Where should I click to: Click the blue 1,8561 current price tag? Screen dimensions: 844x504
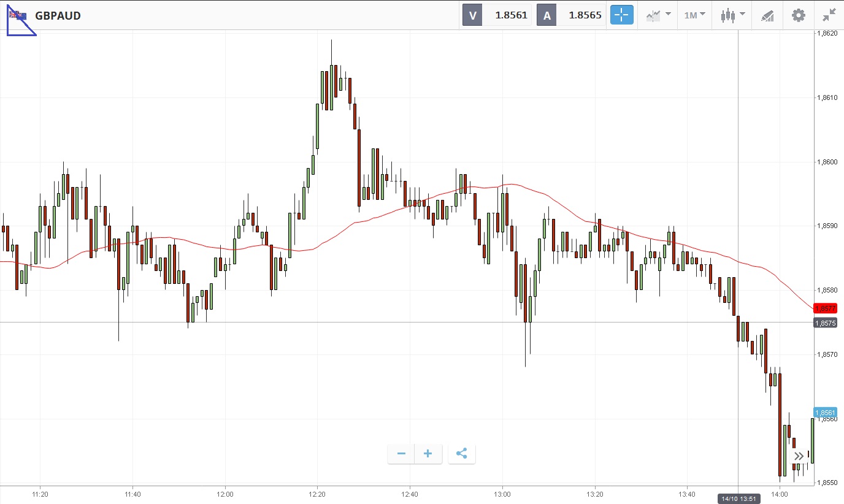coord(825,413)
